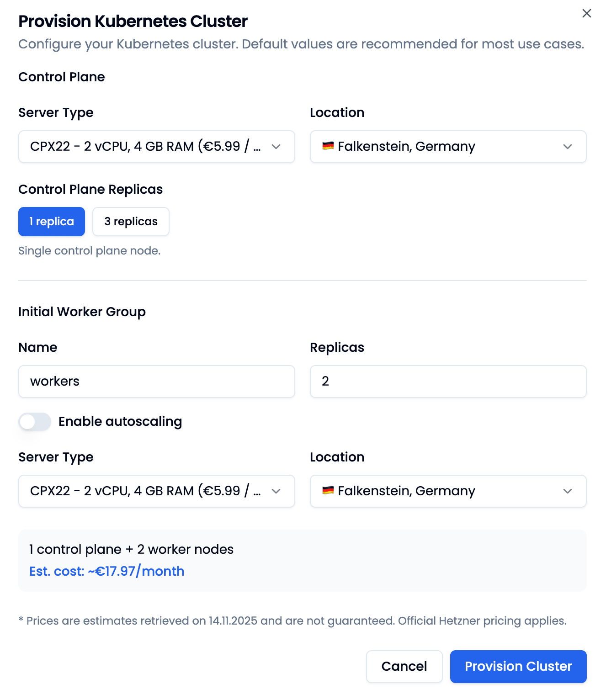Screen dimensions: 606x700
Task: Close the Provision Kubernetes Cluster dialog
Action: [x=587, y=13]
